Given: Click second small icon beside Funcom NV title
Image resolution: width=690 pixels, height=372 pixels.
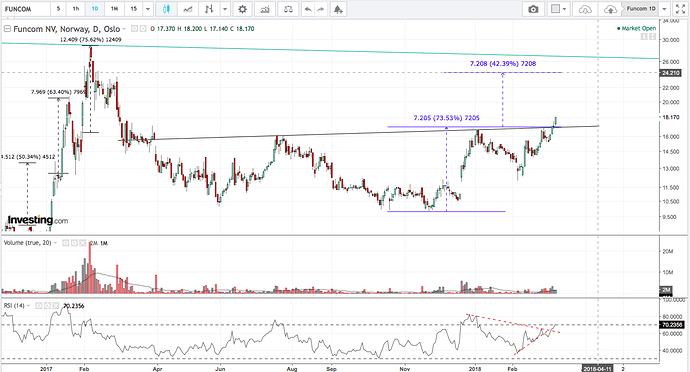Looking at the screenshot, I should point(143,29).
